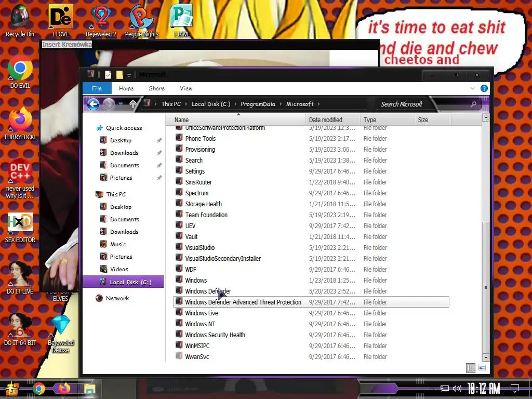The image size is (532, 399).
Task: Open the View ribbon tab
Action: [x=187, y=88]
